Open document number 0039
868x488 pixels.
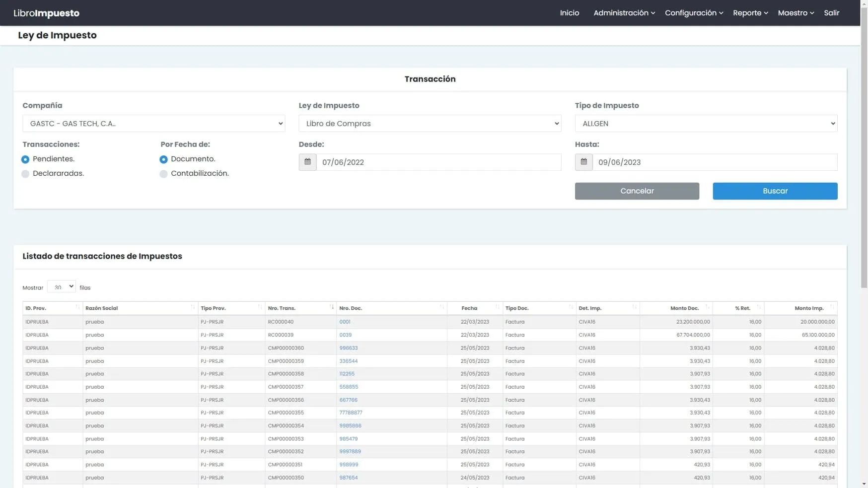(345, 335)
